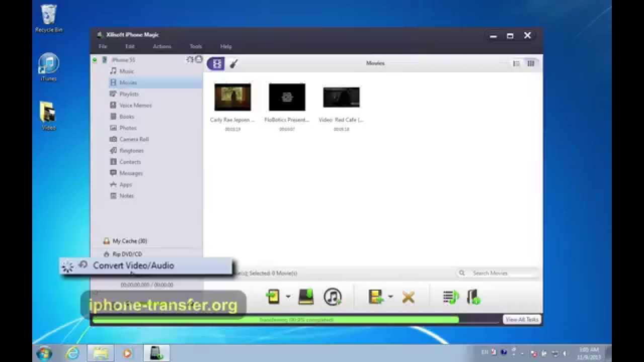Open the File menu
This screenshot has width=644, height=362.
103,46
